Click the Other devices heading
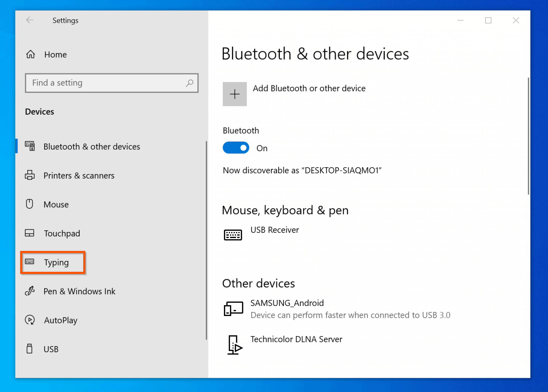The height and width of the screenshot is (392, 548). [x=258, y=283]
